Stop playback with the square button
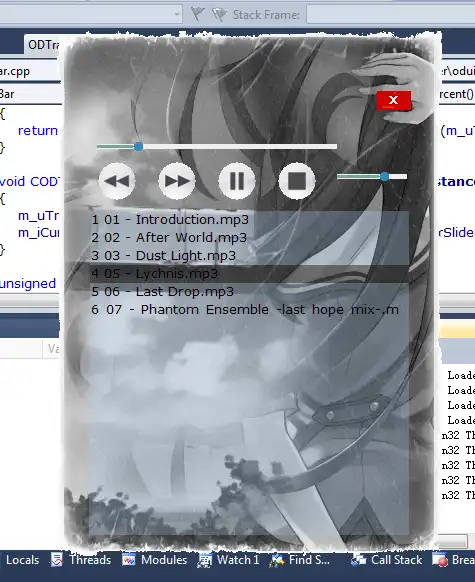The height and width of the screenshot is (582, 475). [x=297, y=181]
